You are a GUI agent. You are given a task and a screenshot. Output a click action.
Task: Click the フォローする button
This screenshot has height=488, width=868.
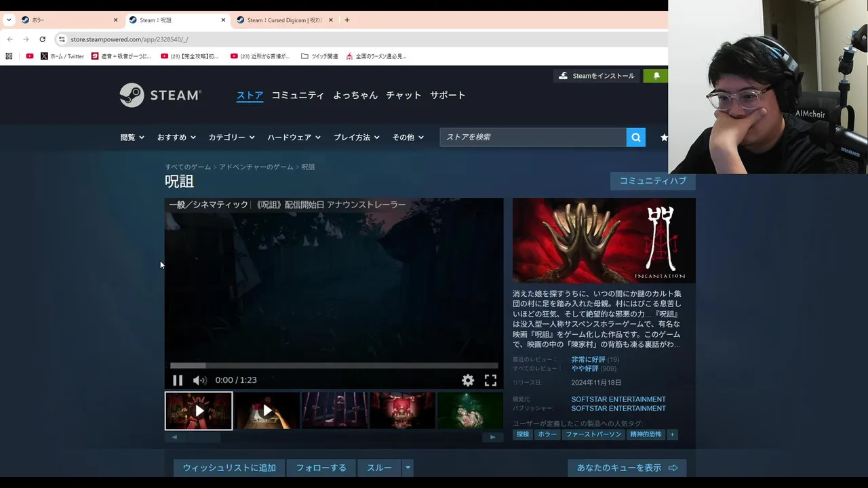(x=321, y=468)
